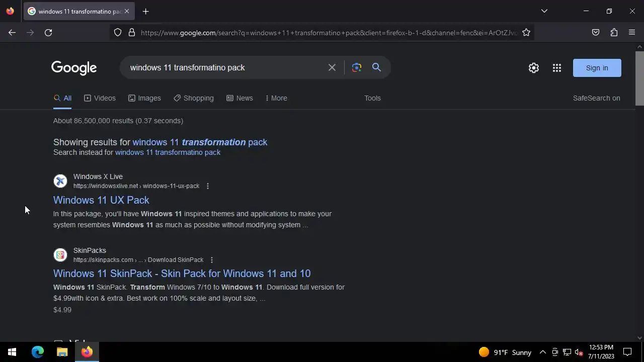Screen dimensions: 644x362
Task: Reload the current page
Action: [x=48, y=33]
